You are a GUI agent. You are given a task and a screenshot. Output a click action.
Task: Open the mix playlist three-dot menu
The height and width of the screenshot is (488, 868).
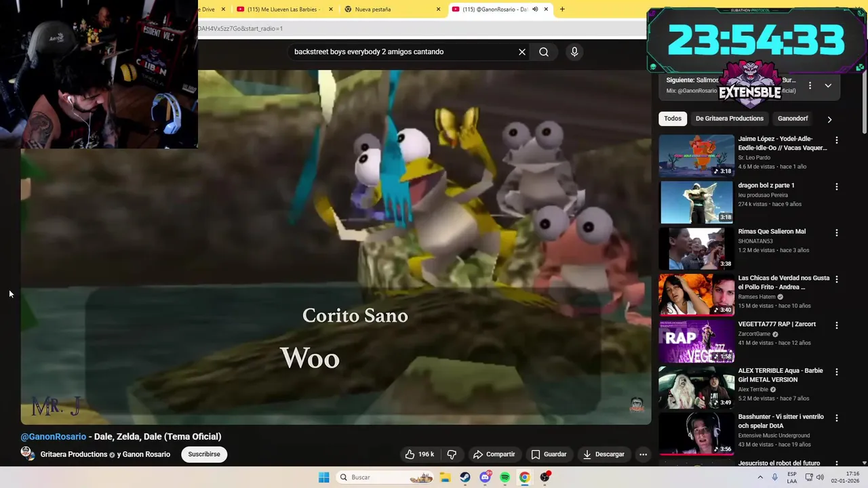coord(810,85)
